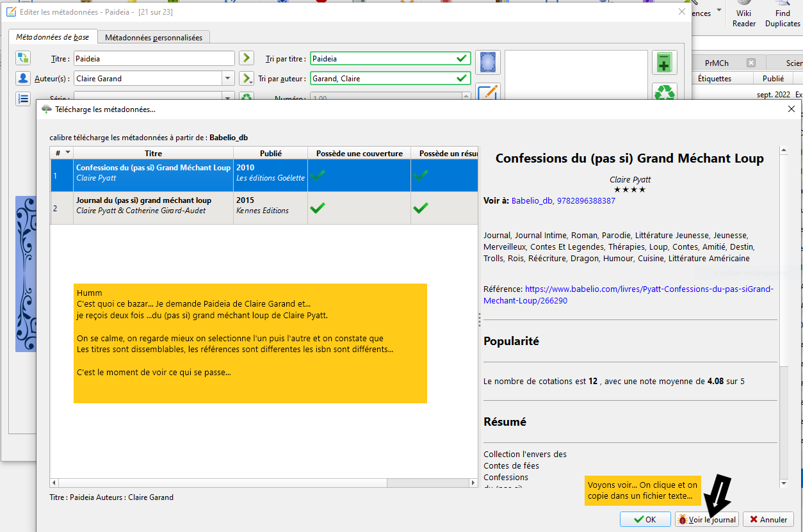Close the PrMCh tab with its X

tap(751, 63)
